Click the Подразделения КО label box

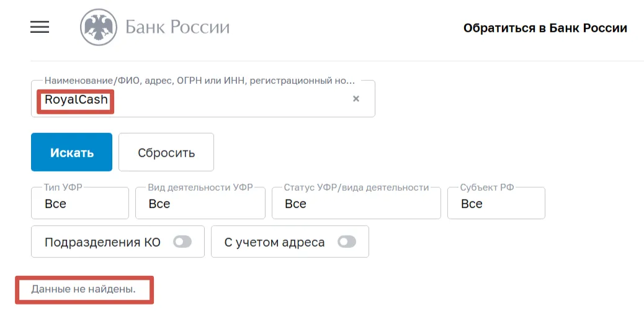coord(118,242)
